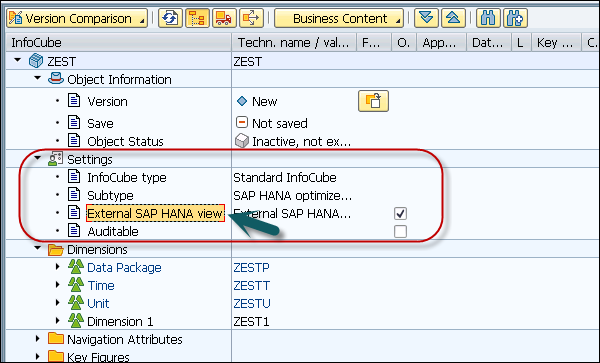Click the transport truck toolbar icon
Screen dimensions: 600x363
pos(224,18)
